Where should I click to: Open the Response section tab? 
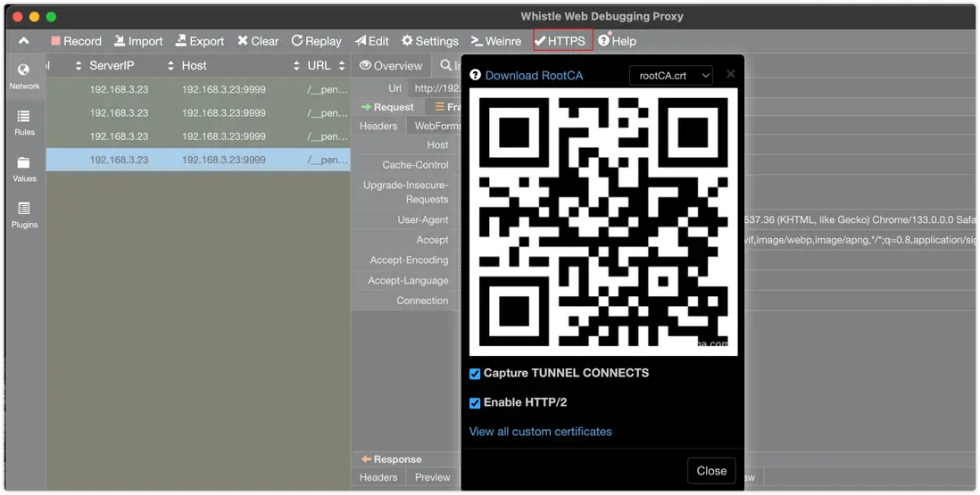tap(391, 459)
